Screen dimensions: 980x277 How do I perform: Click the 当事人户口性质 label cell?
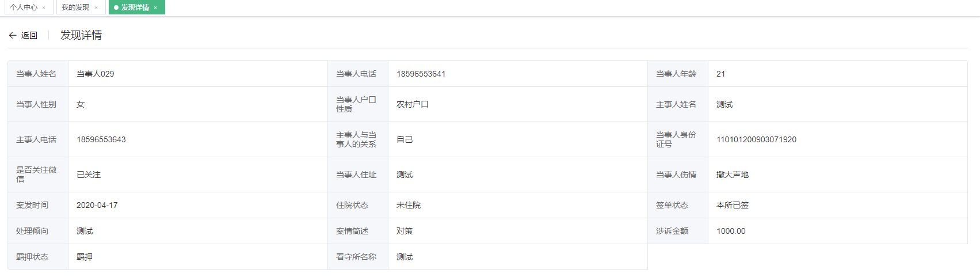[358, 104]
